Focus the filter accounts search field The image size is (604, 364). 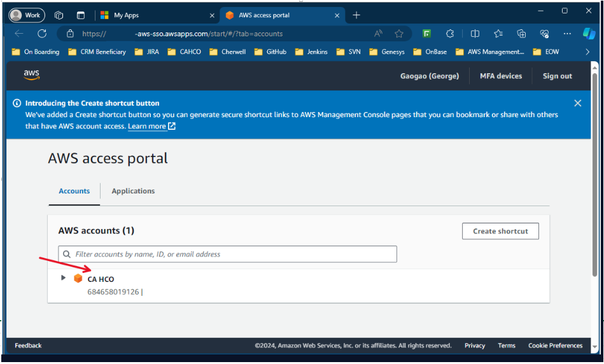pyautogui.click(x=227, y=254)
